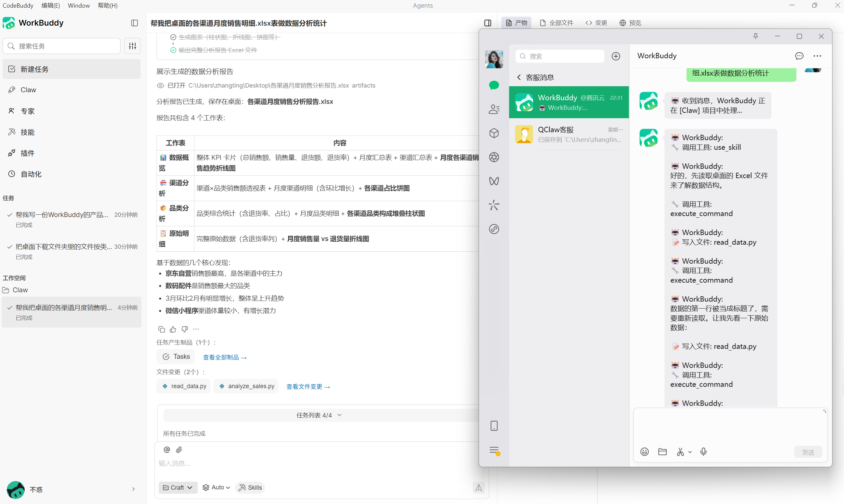Viewport: 844px width, 504px height.
Task: Open the task filter settings icon
Action: point(133,46)
